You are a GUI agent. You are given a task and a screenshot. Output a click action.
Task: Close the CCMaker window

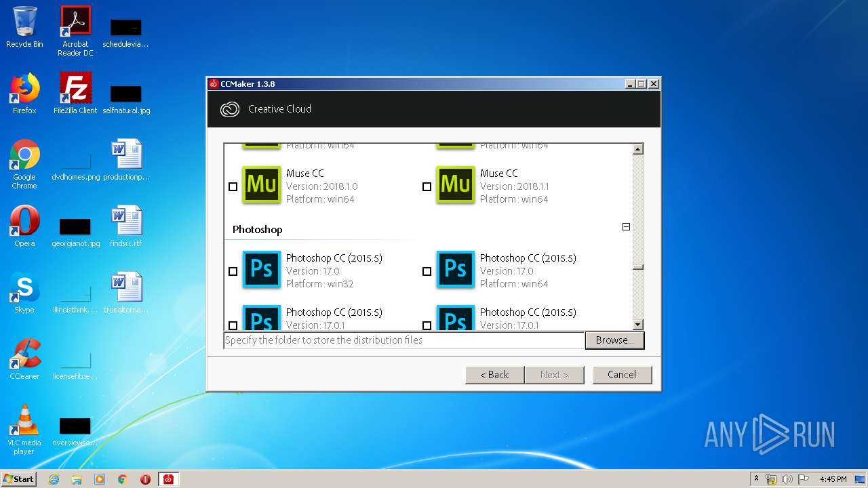654,84
